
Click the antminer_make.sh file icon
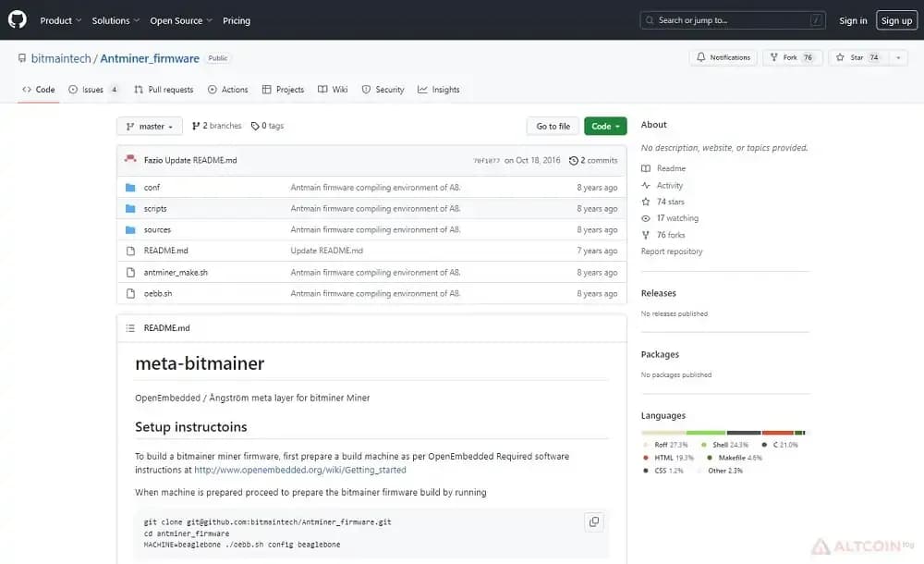tap(130, 273)
